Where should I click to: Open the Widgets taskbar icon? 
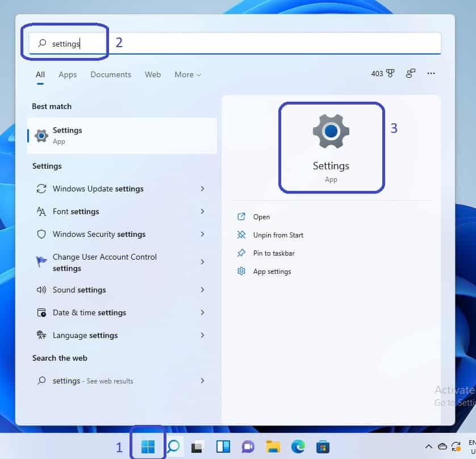[x=223, y=447]
